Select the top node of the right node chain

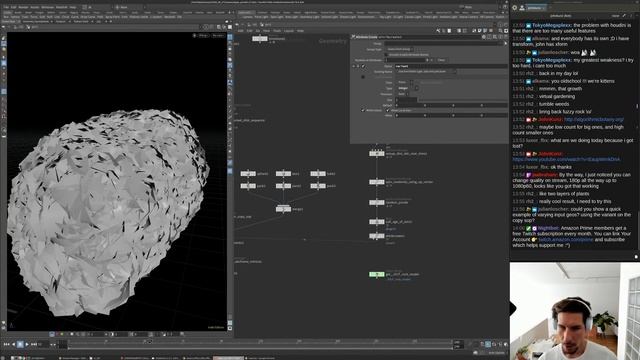[x=377, y=153]
